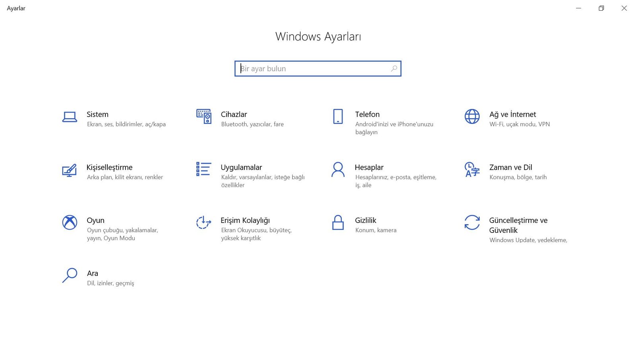Open the Güncelleştirme ve Güvenlik title link

(518, 225)
